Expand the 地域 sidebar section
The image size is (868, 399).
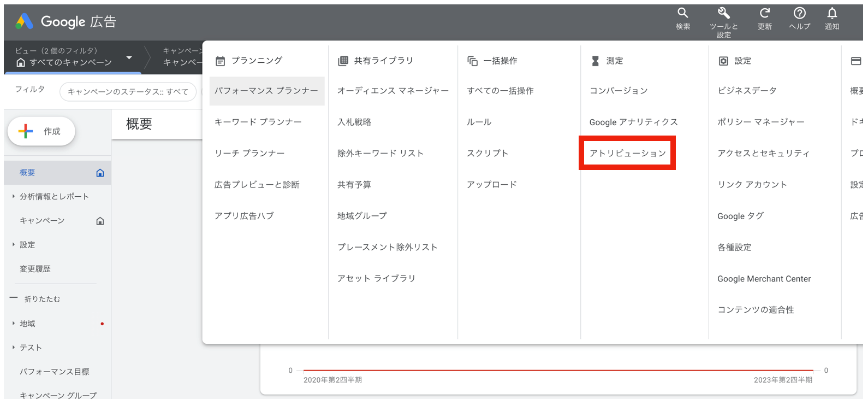pos(13,323)
